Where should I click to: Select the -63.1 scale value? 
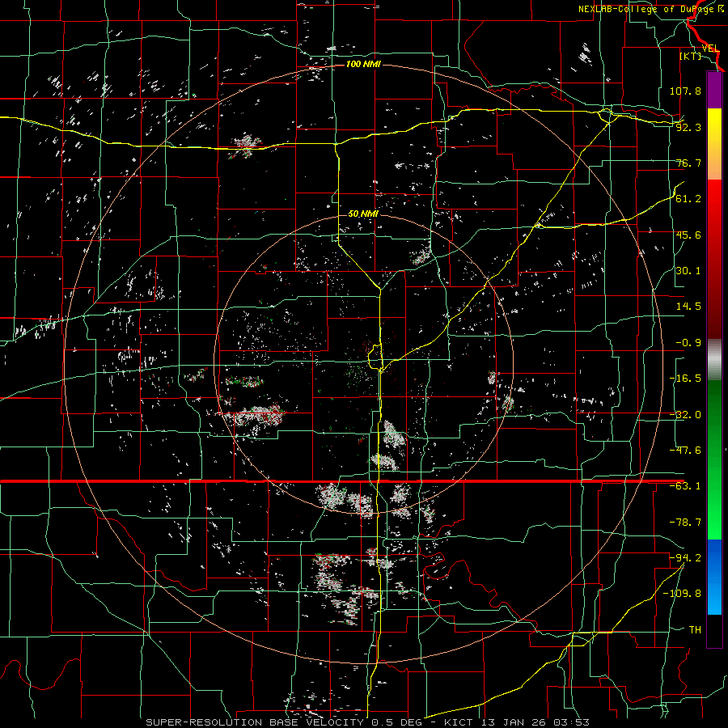(x=685, y=486)
